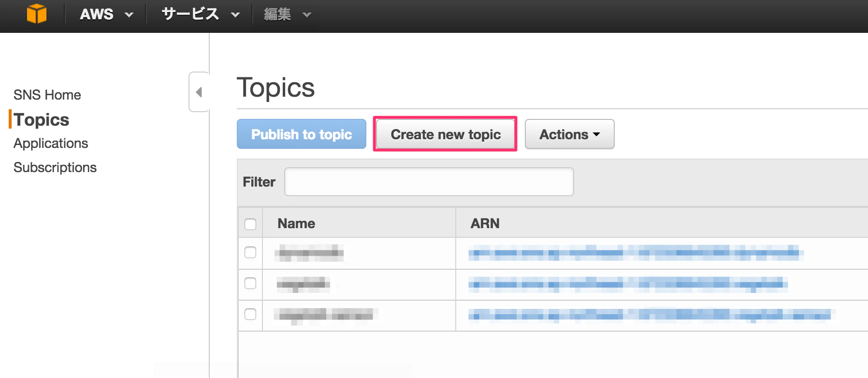Click the Publish to topic button

[302, 134]
